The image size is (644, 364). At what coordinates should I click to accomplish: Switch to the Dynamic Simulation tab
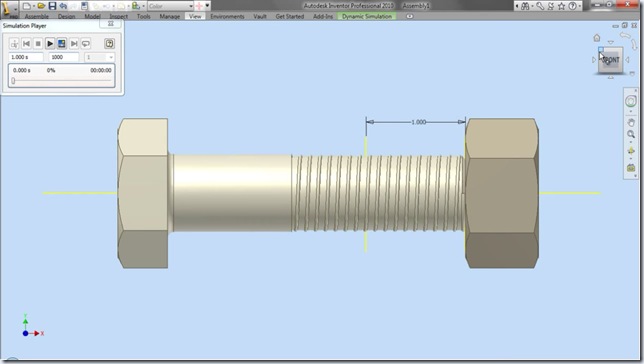point(367,16)
